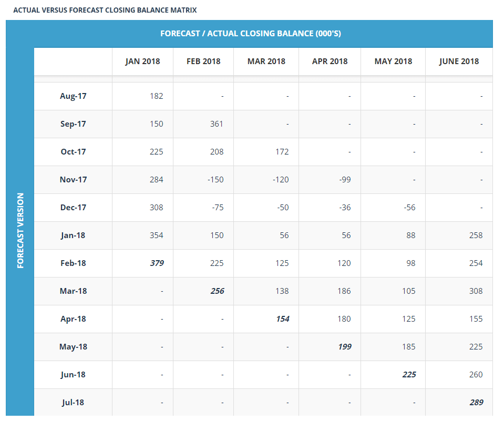The height and width of the screenshot is (421, 504).
Task: Click the bold 289 value in Jul-18 row
Action: pos(476,403)
